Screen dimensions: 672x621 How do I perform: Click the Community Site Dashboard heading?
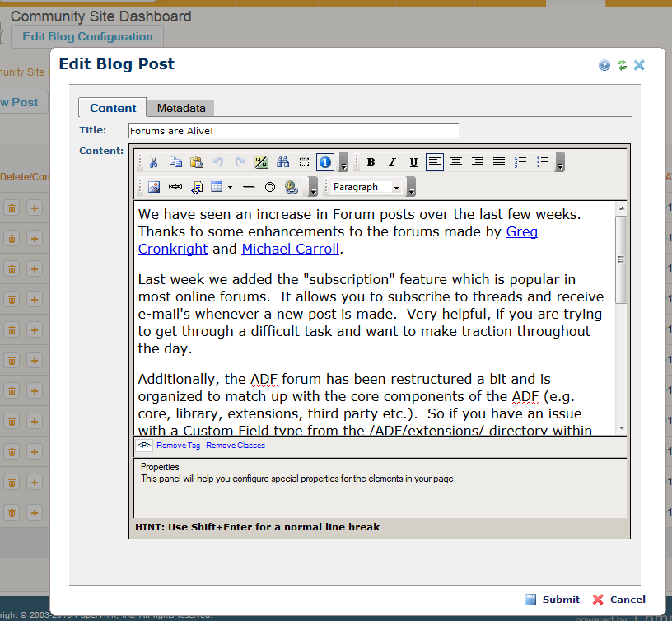[x=100, y=16]
